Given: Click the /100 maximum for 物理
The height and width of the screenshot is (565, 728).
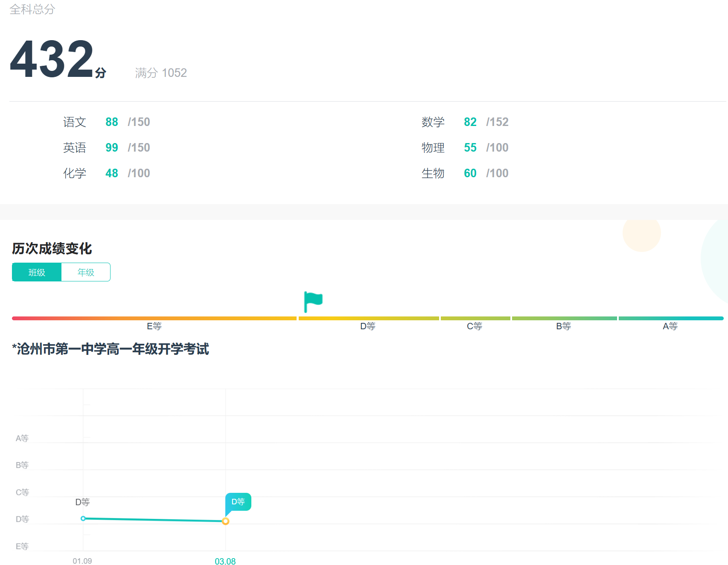Looking at the screenshot, I should point(498,148).
